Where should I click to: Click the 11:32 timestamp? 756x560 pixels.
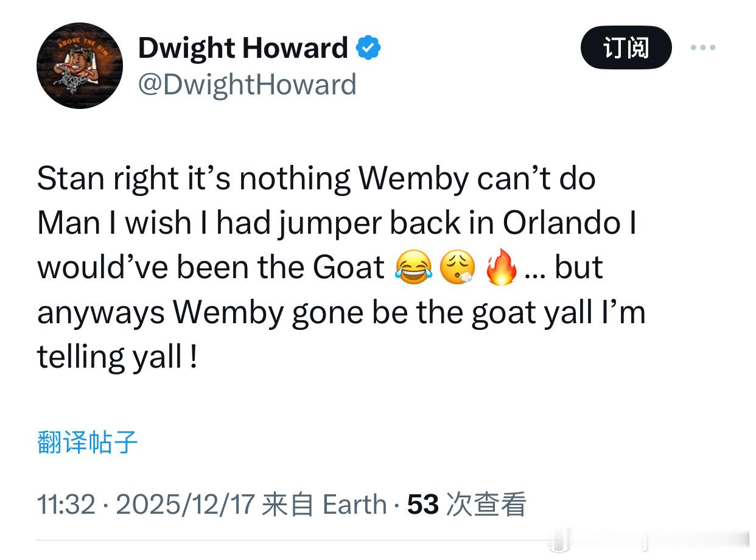click(66, 505)
